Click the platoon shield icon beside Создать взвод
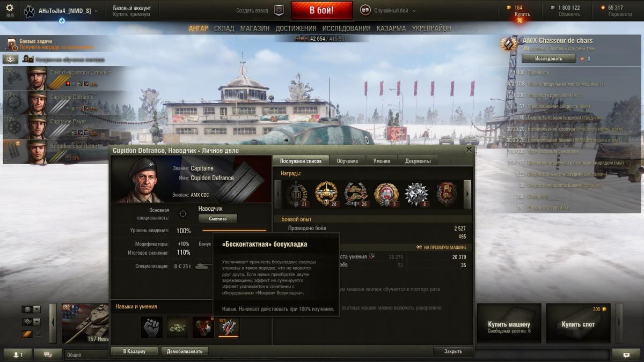The height and width of the screenshot is (362, 644). 279,10
